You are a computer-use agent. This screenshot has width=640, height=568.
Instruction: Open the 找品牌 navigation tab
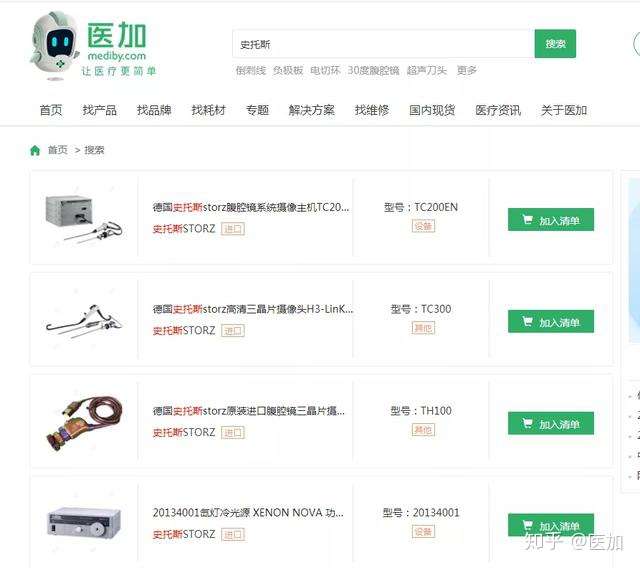point(154,110)
